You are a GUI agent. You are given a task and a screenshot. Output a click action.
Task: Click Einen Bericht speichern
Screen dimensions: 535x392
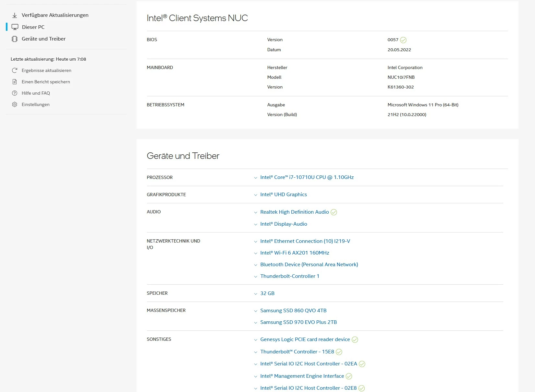[46, 82]
